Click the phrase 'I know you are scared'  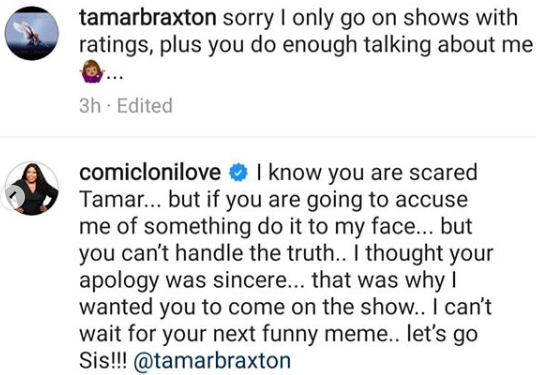pyautogui.click(x=367, y=173)
